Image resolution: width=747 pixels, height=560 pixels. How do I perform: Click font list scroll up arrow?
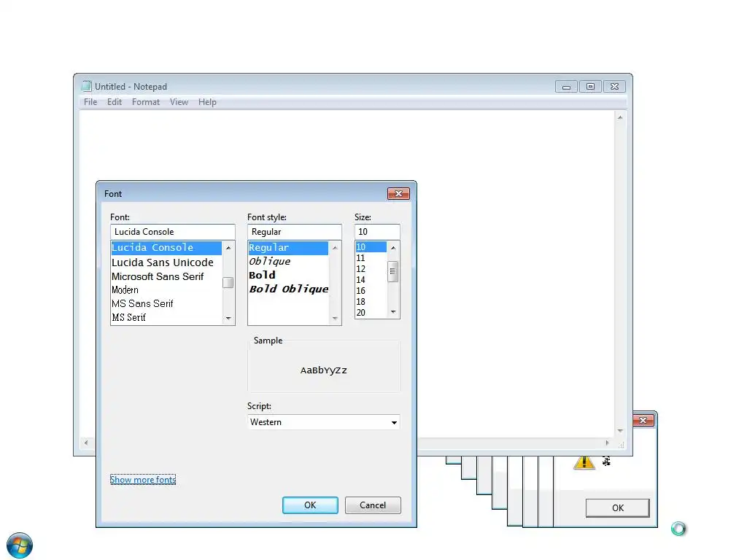(x=228, y=248)
